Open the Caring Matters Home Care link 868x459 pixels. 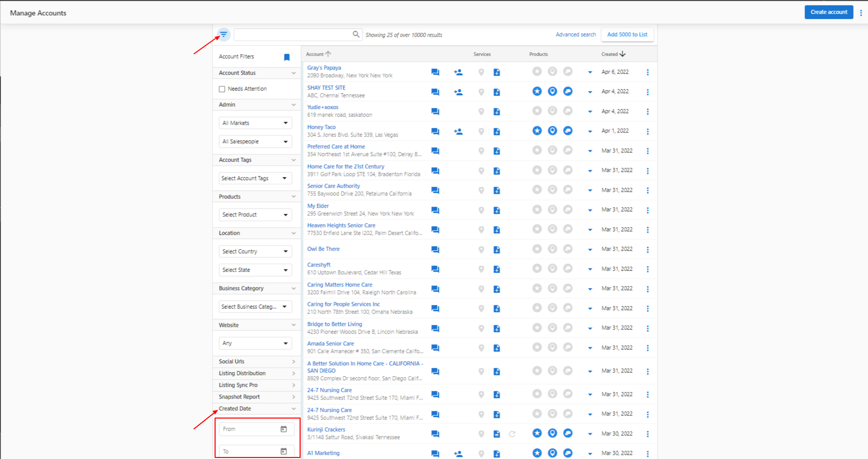coord(340,285)
